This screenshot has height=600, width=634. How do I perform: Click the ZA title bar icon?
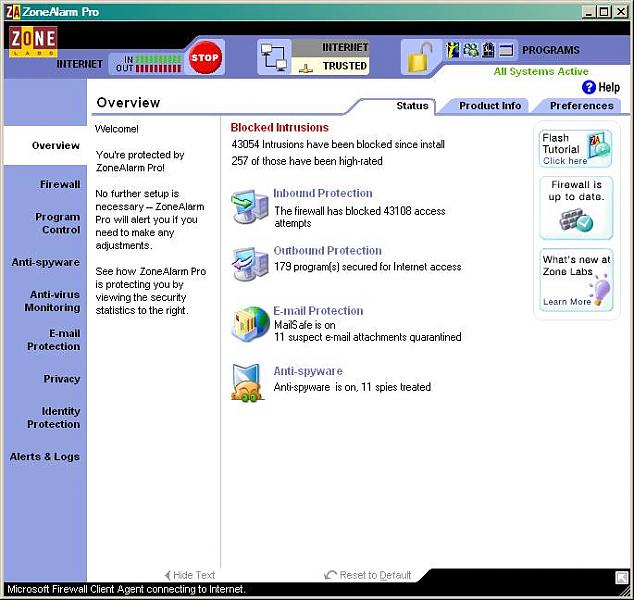[x=13, y=12]
